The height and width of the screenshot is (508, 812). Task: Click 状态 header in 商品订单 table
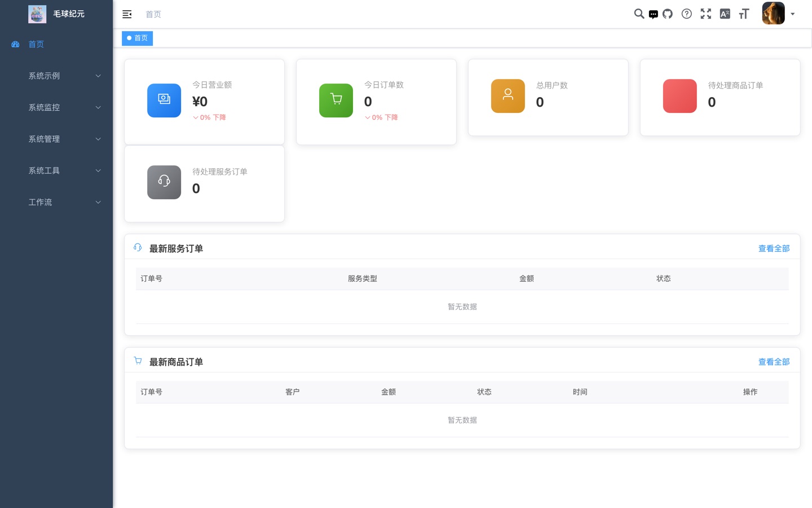[484, 392]
